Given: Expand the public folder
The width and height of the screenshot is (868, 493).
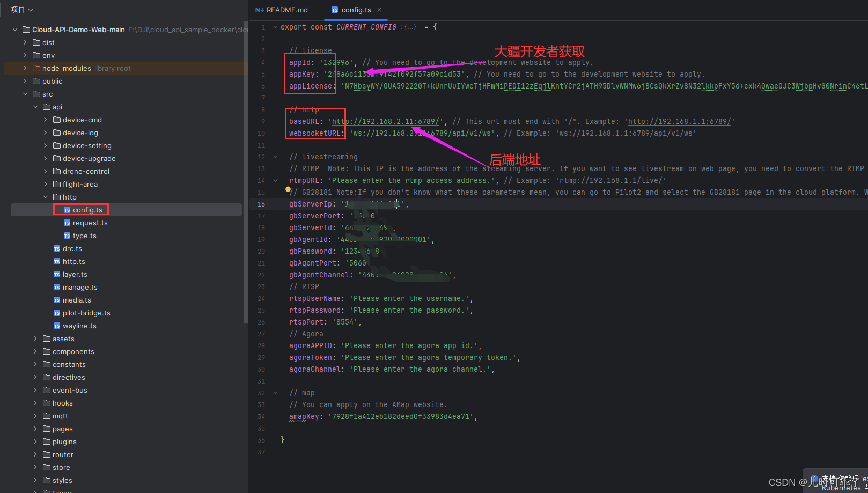Looking at the screenshot, I should [x=25, y=81].
